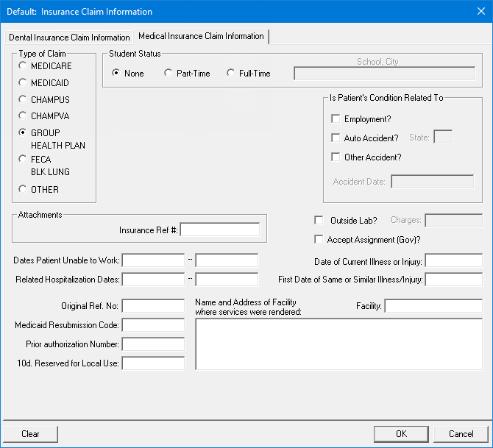The width and height of the screenshot is (493, 448).
Task: Switch to Dental Insurance Claim Information tab
Action: (x=69, y=38)
